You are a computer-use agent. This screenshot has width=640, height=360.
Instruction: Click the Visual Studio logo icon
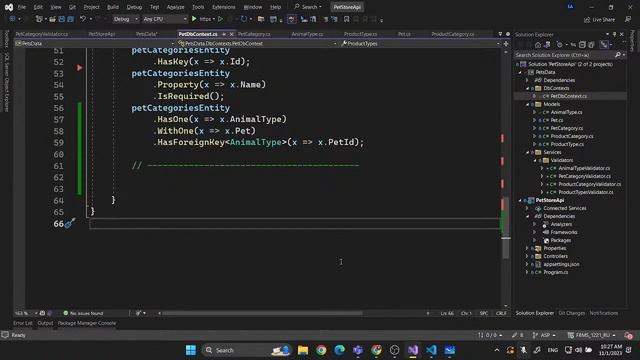click(x=9, y=7)
